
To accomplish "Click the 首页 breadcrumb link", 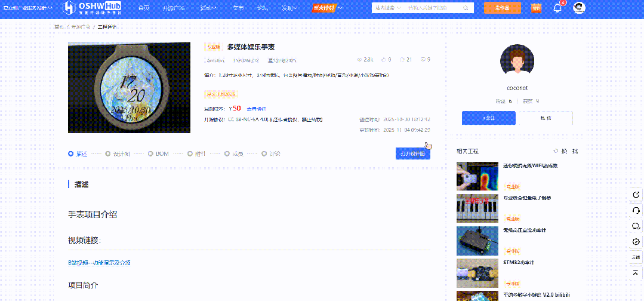I will [x=59, y=26].
